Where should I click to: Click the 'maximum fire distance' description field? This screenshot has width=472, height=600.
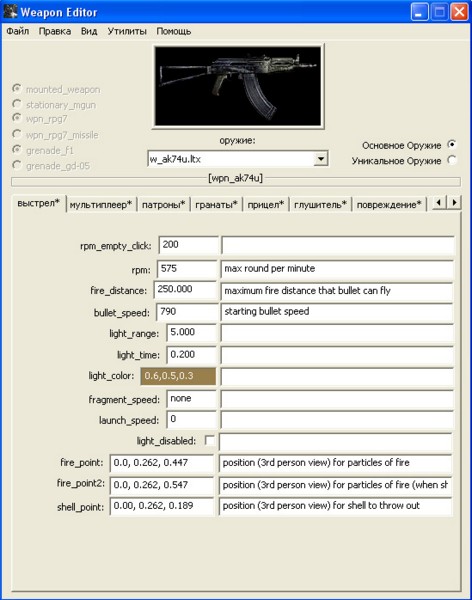point(337,291)
